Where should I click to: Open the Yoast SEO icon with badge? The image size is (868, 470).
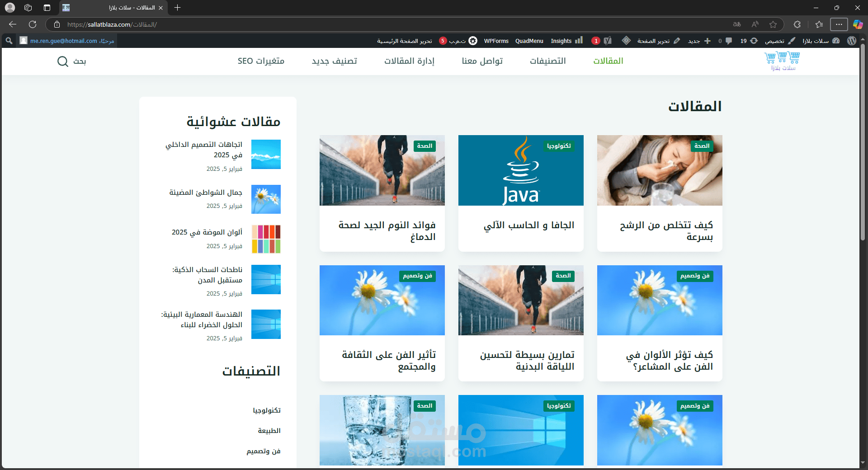(x=602, y=41)
